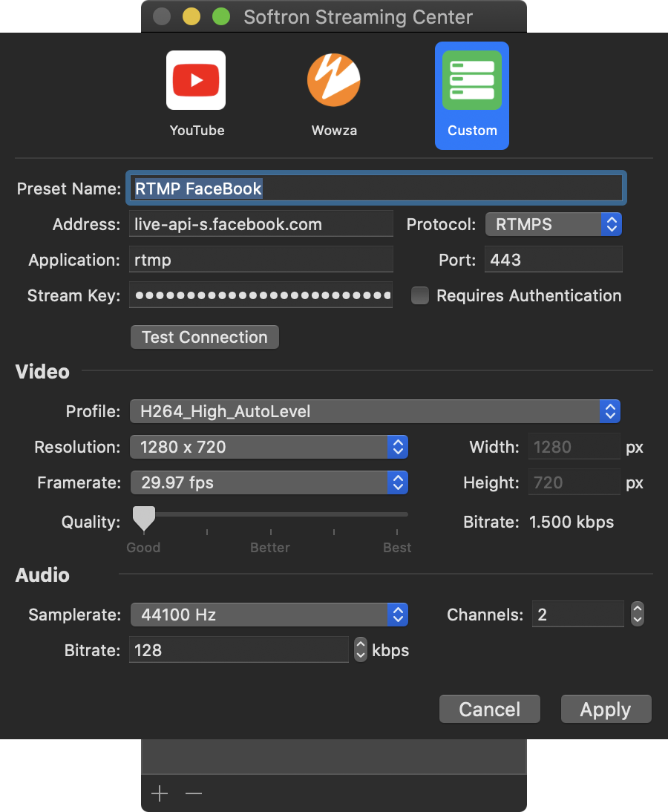Toggle Requires Authentication checkbox
This screenshot has width=668, height=812.
coord(420,295)
